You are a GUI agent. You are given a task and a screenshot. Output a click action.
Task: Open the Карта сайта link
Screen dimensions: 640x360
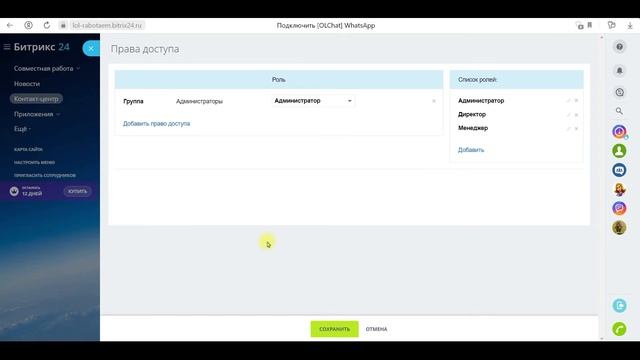coord(28,149)
